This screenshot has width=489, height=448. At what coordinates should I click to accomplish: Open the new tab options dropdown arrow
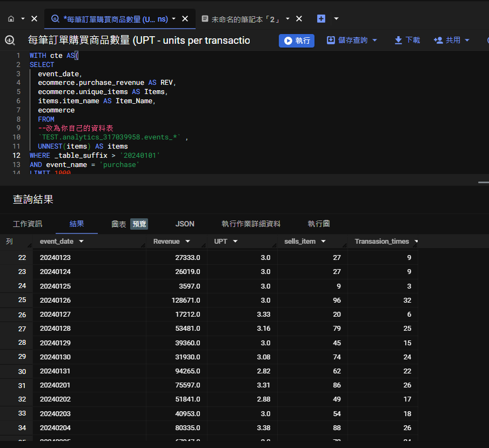[336, 19]
